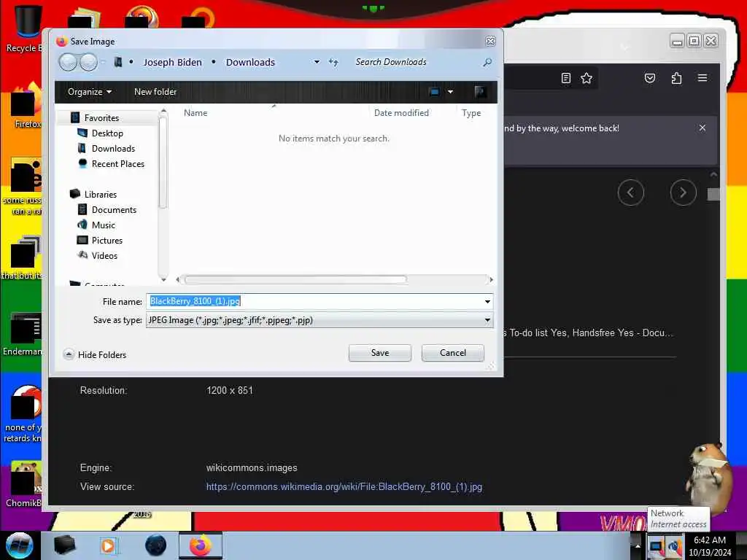Open the Firefox extensions puzzle icon
Screen dimensions: 747x560
pos(676,78)
